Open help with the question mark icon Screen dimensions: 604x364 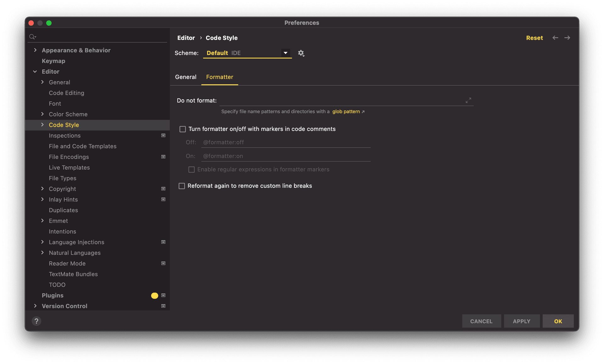36,321
